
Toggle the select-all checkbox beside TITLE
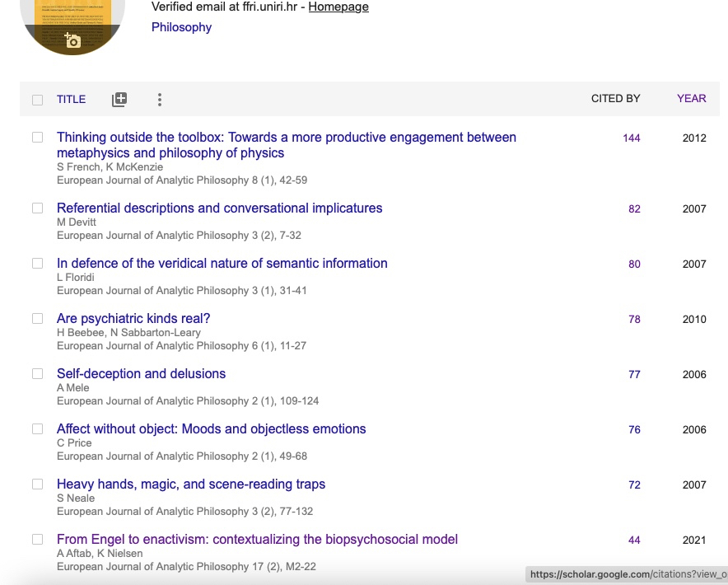37,100
